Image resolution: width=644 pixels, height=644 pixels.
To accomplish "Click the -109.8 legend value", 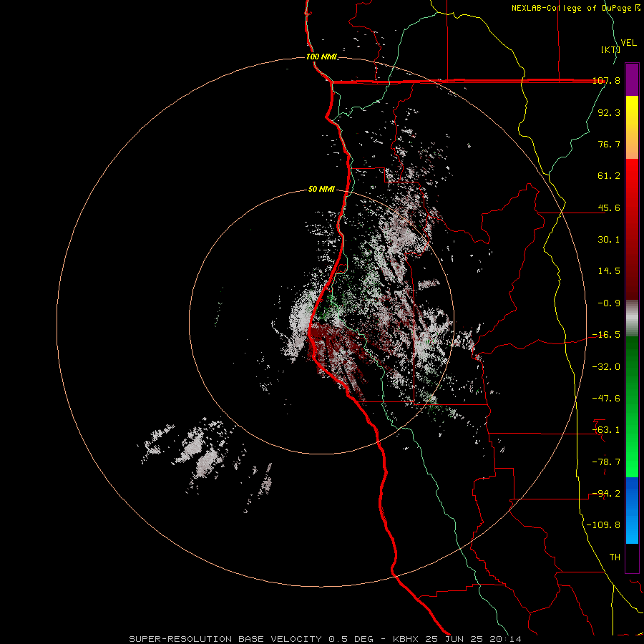I will pyautogui.click(x=603, y=525).
